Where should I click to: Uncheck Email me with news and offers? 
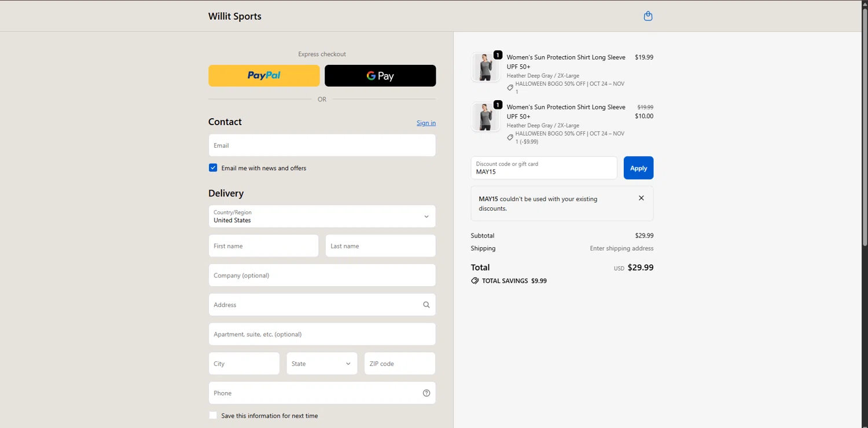coord(213,168)
